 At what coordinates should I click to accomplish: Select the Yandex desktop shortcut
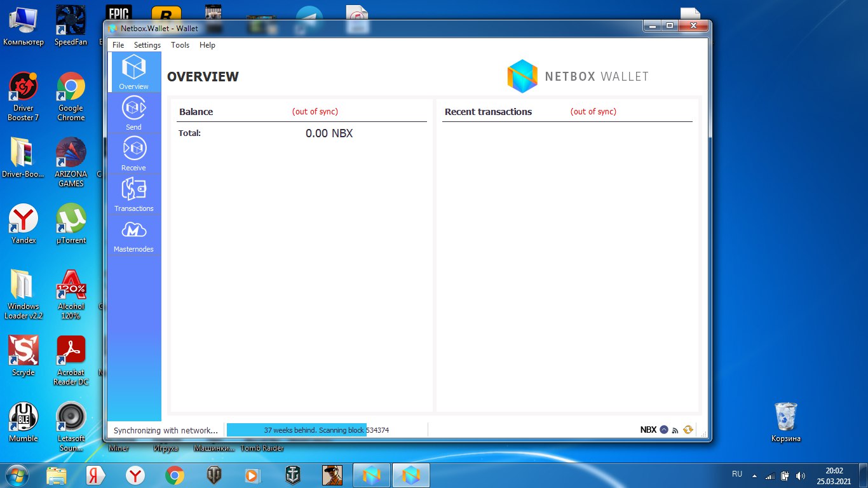click(24, 224)
